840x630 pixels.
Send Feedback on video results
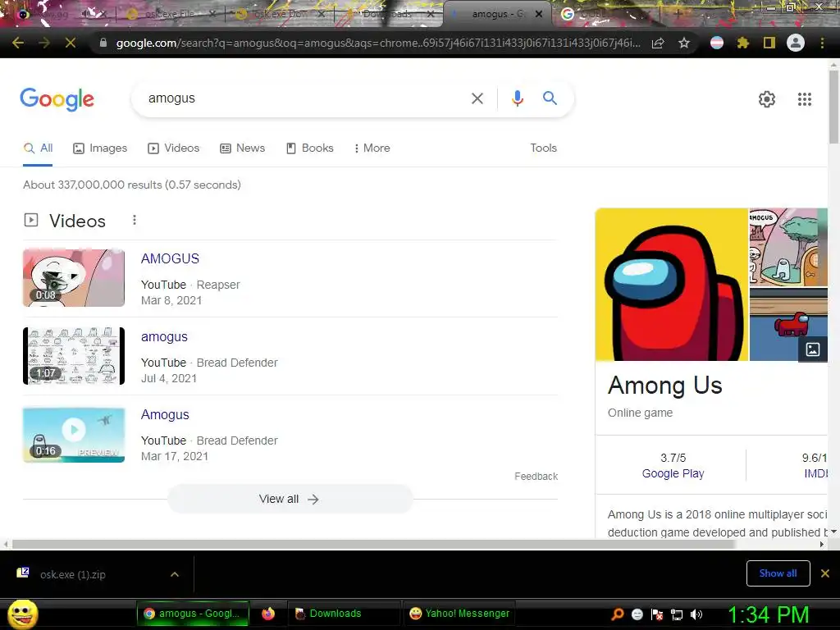(536, 477)
